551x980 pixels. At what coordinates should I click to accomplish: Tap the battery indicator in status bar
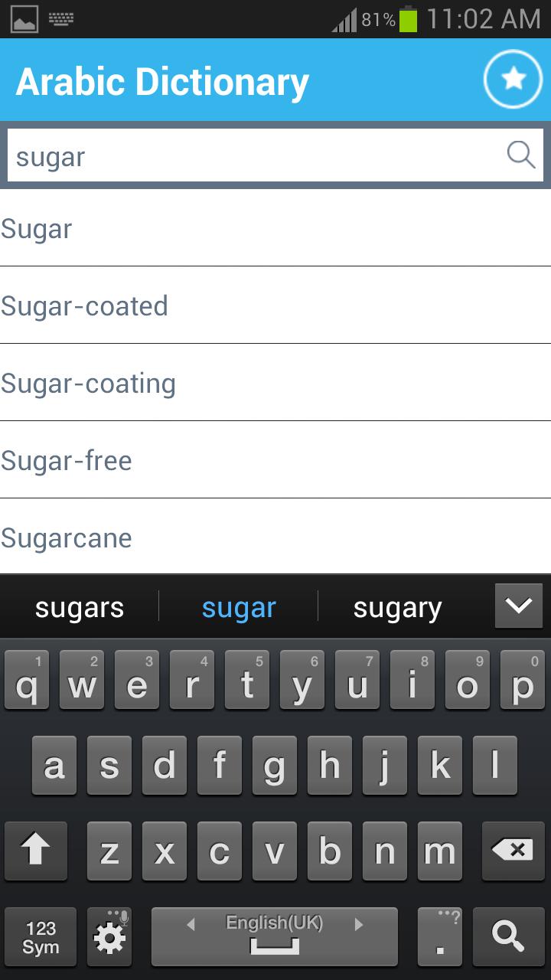pyautogui.click(x=408, y=19)
